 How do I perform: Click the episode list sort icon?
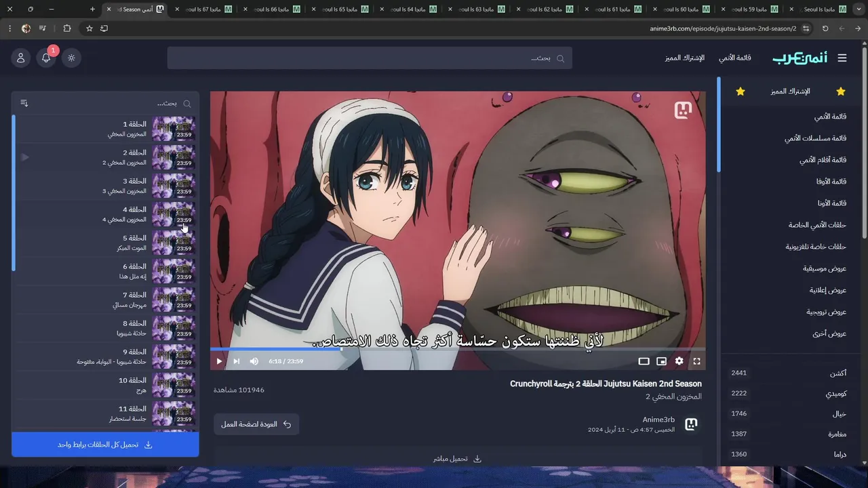[x=24, y=103]
